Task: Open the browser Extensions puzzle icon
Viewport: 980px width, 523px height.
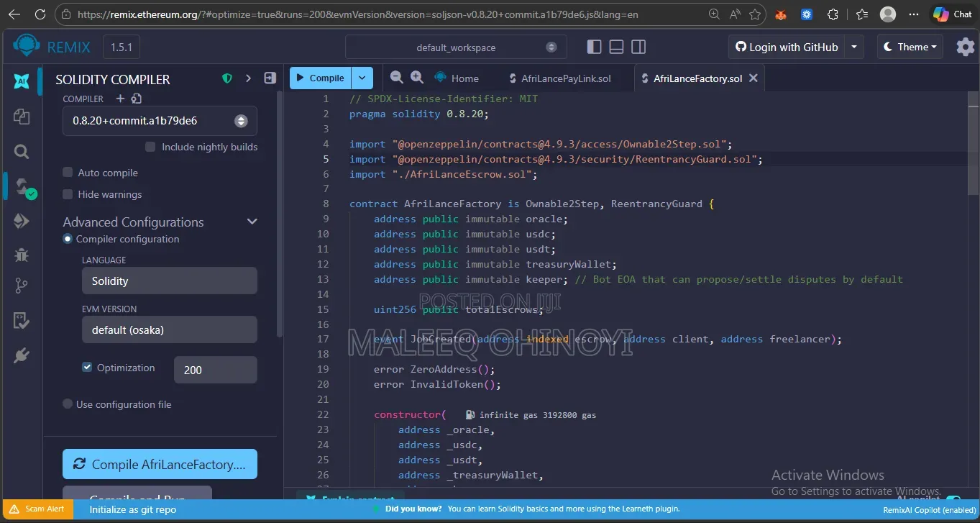Action: tap(833, 14)
